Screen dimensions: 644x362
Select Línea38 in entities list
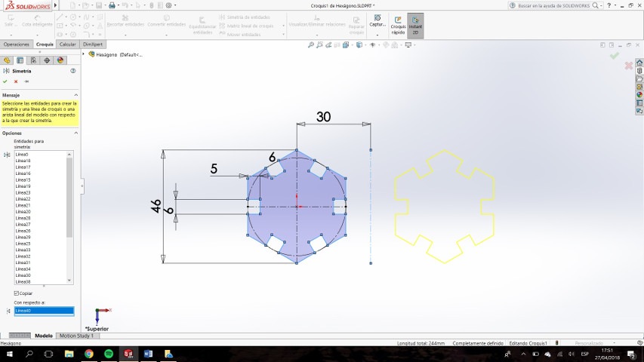point(23,282)
